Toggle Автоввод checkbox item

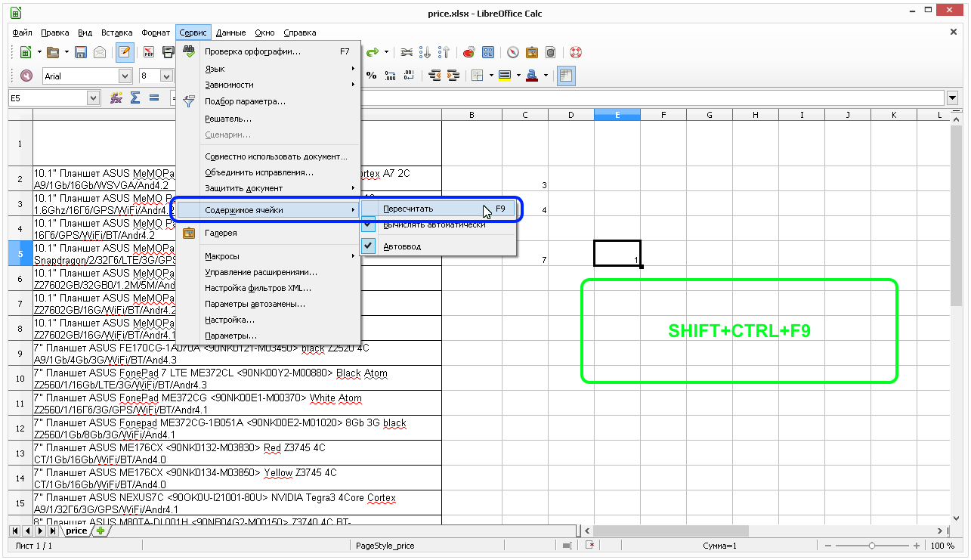[438, 246]
